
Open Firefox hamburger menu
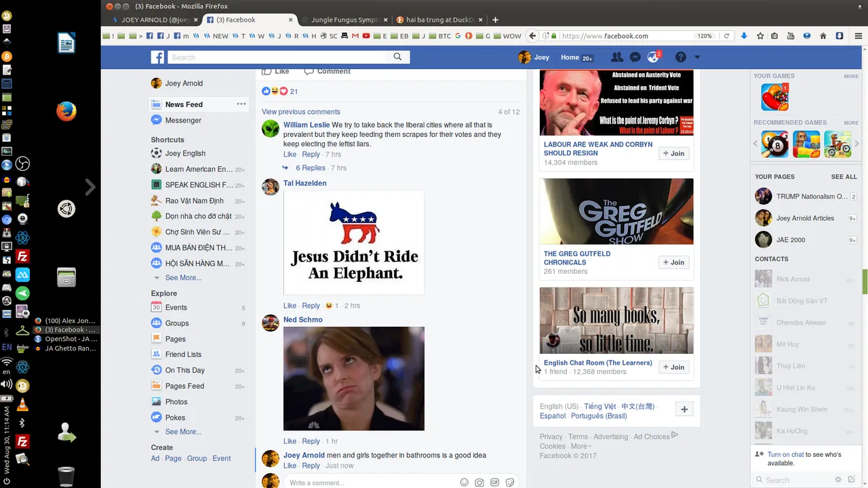tap(858, 36)
